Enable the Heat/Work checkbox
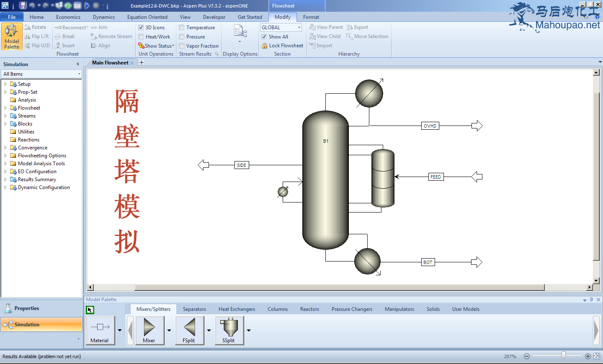 coord(141,37)
